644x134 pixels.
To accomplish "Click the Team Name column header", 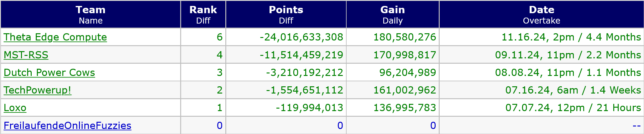I will coord(91,14).
